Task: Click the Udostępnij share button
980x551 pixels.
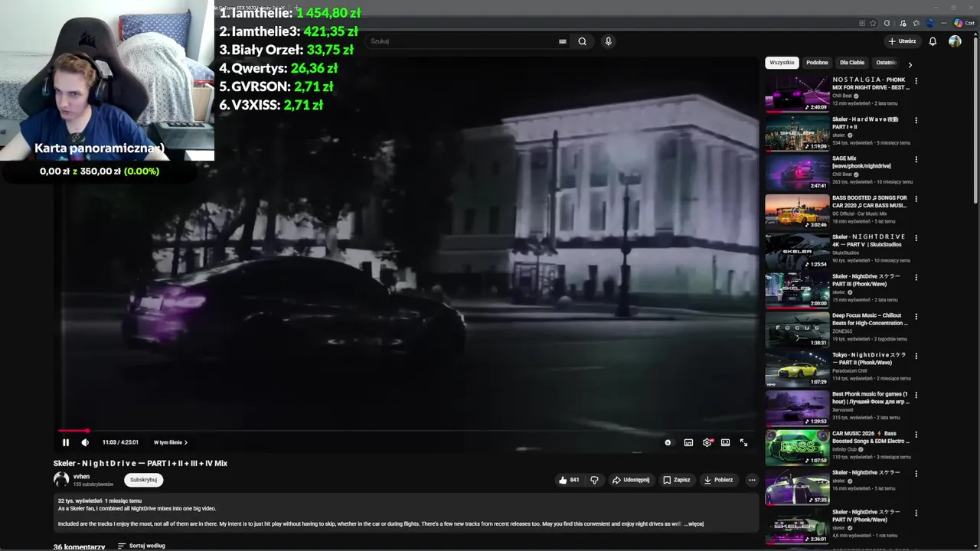Action: click(x=630, y=480)
